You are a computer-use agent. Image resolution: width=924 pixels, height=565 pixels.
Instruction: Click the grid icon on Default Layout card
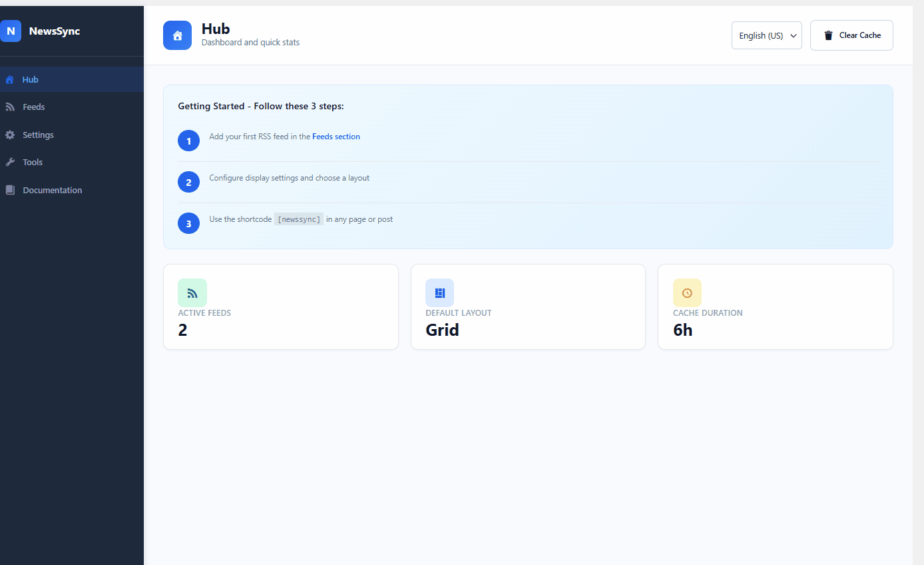tap(440, 293)
